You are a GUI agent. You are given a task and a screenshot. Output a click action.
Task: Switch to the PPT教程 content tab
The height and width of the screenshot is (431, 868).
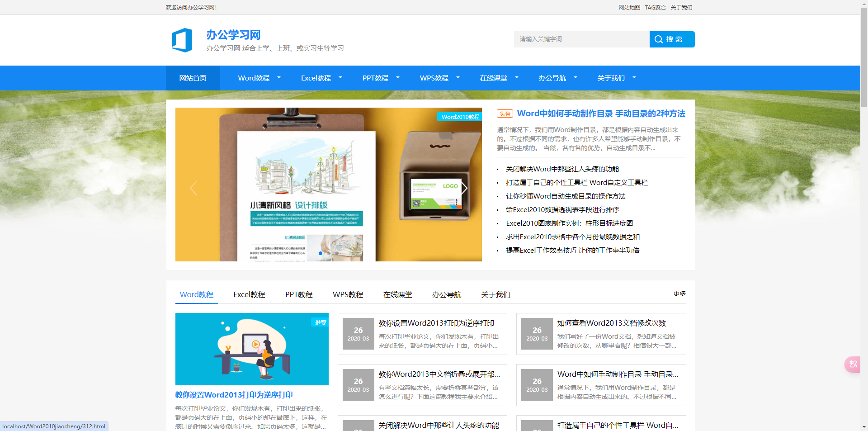tap(299, 294)
